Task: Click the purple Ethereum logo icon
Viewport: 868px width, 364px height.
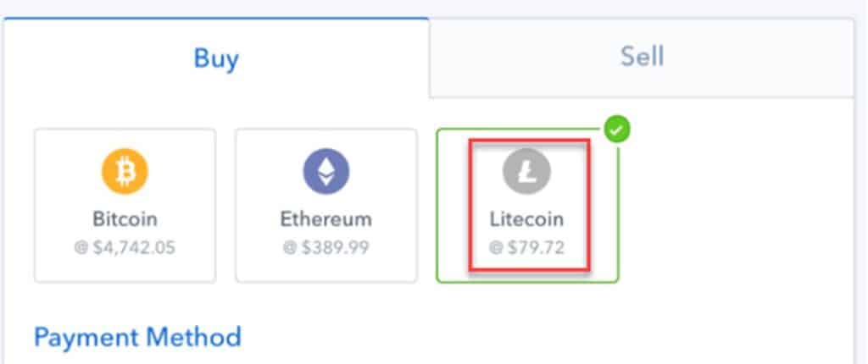Action: pyautogui.click(x=326, y=172)
